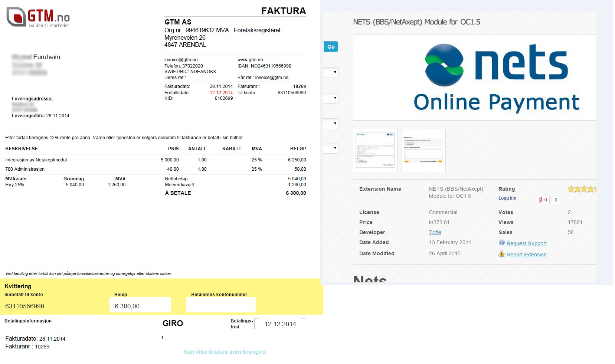
Task: Click the gold rating stars
Action: [x=582, y=189]
